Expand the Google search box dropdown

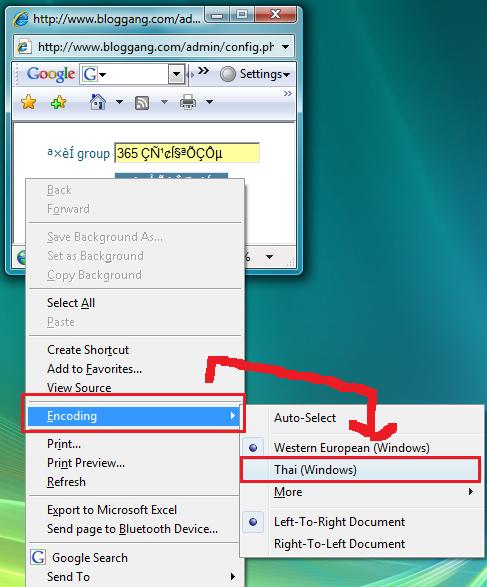point(176,74)
